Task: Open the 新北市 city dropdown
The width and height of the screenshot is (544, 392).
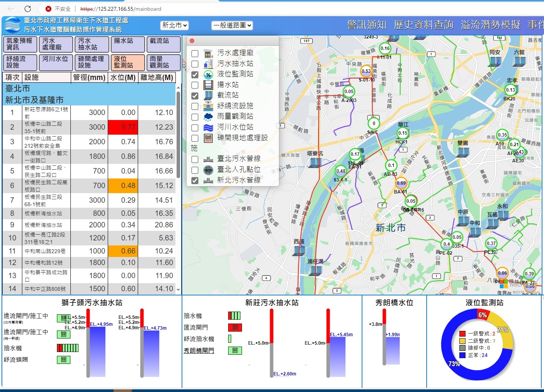Action: (174, 25)
